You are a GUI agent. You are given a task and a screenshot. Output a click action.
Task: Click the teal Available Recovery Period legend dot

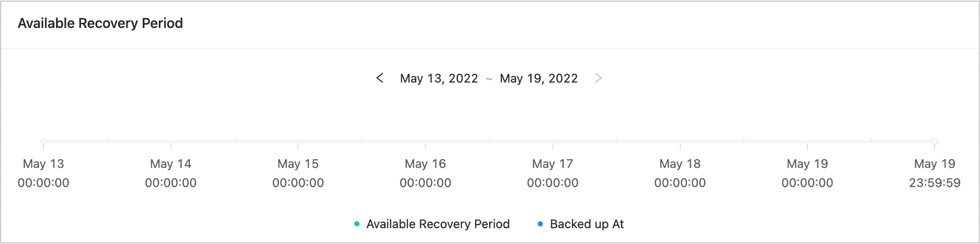(x=357, y=224)
